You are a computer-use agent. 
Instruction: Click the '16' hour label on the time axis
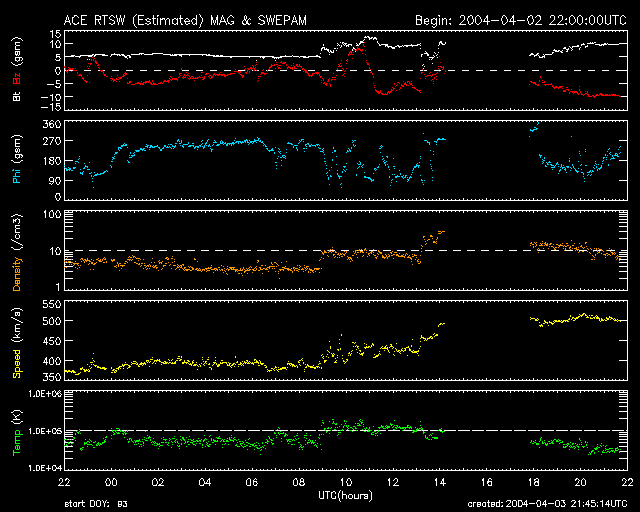point(487,483)
